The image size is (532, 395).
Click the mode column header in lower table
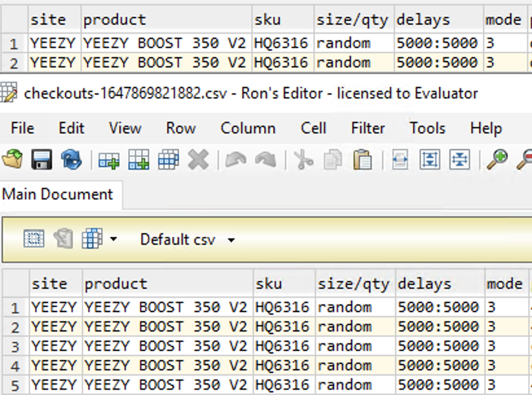[x=507, y=284]
